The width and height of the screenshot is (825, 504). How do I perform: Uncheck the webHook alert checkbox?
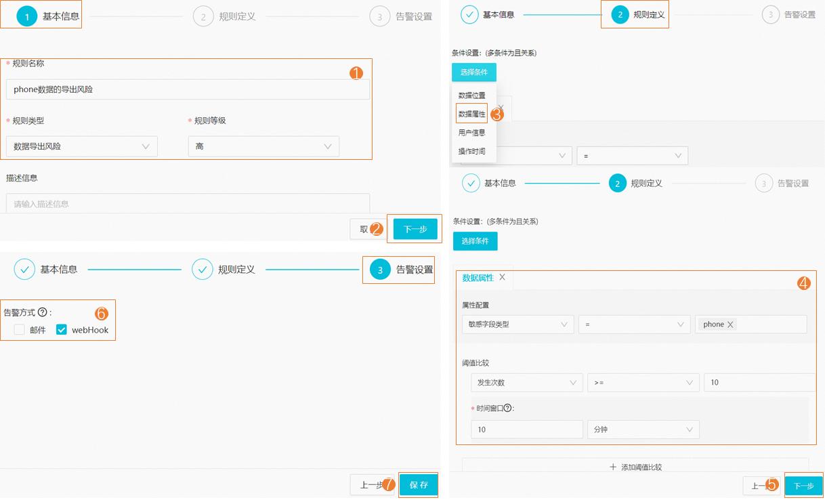pos(62,330)
